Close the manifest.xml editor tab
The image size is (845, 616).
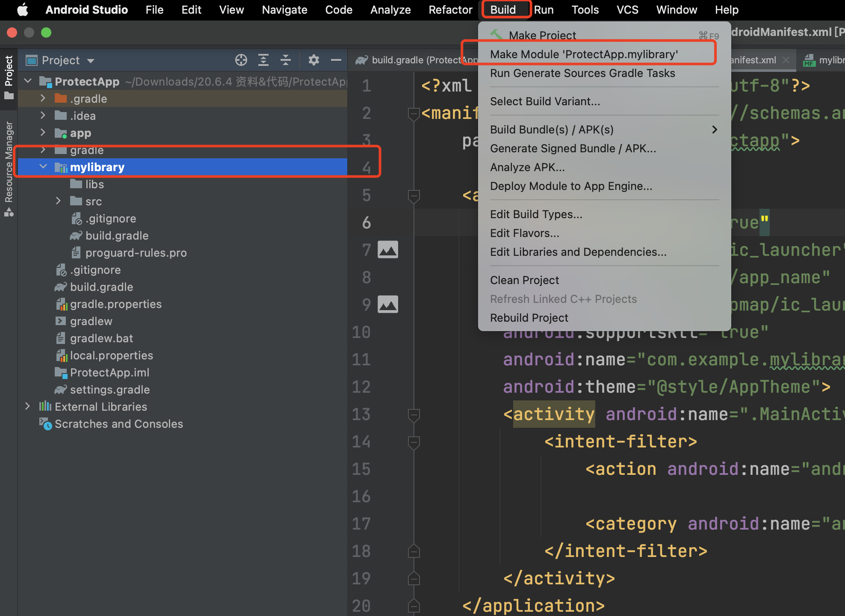coord(786,60)
